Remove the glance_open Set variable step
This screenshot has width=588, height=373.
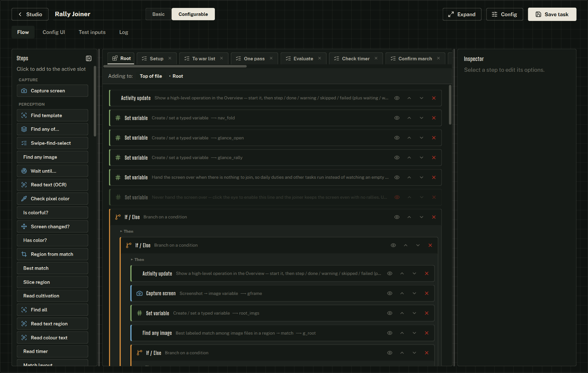pyautogui.click(x=434, y=138)
